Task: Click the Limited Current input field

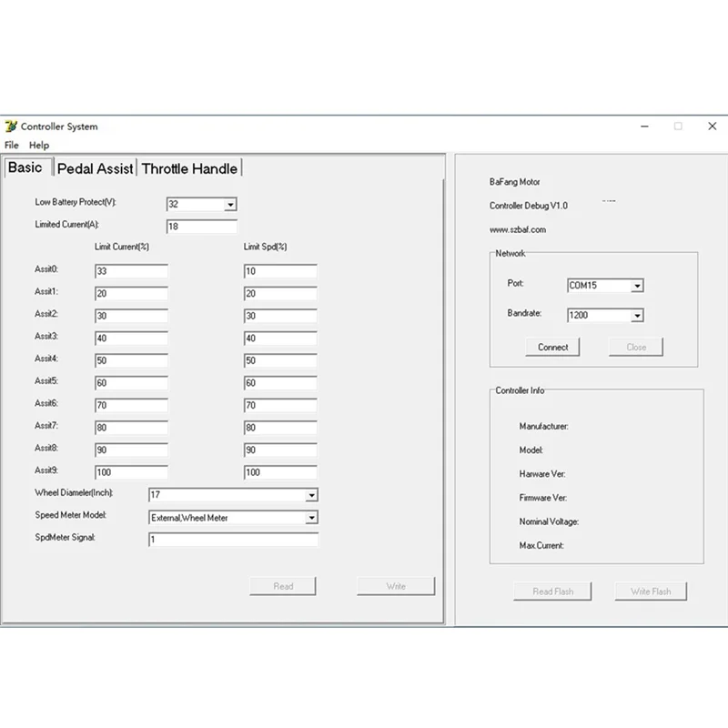Action: click(201, 227)
